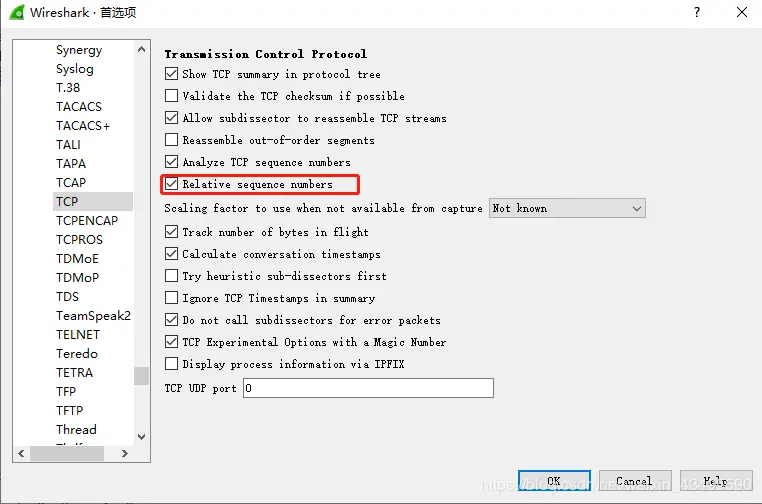Choose TeamSpeak2 from the protocol list
Viewport: 762px width, 504px height.
pos(93,315)
